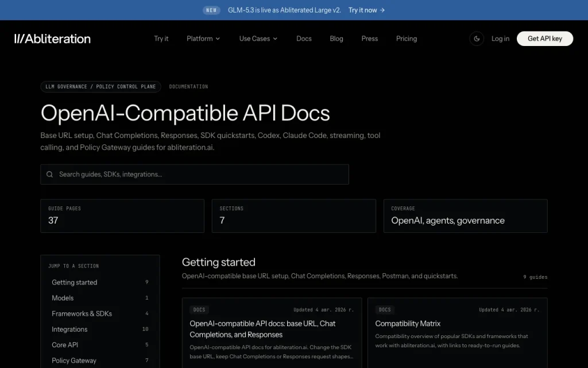588x368 pixels.
Task: Jump to the Core API section
Action: pos(100,345)
